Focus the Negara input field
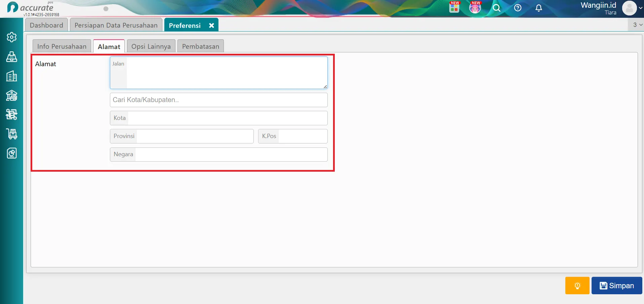 click(219, 154)
